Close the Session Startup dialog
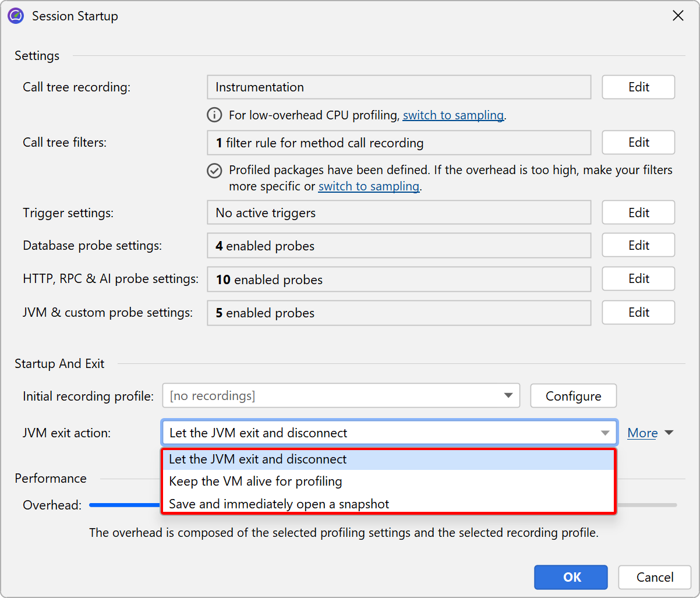 [678, 16]
